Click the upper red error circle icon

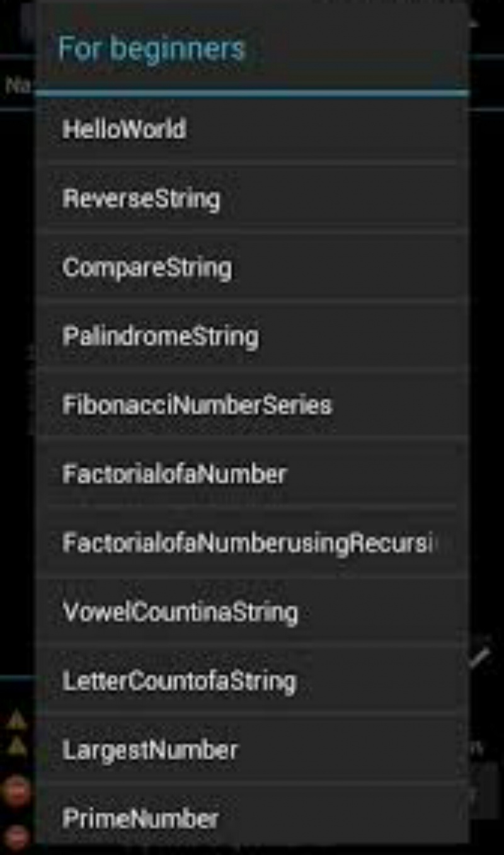(16, 790)
